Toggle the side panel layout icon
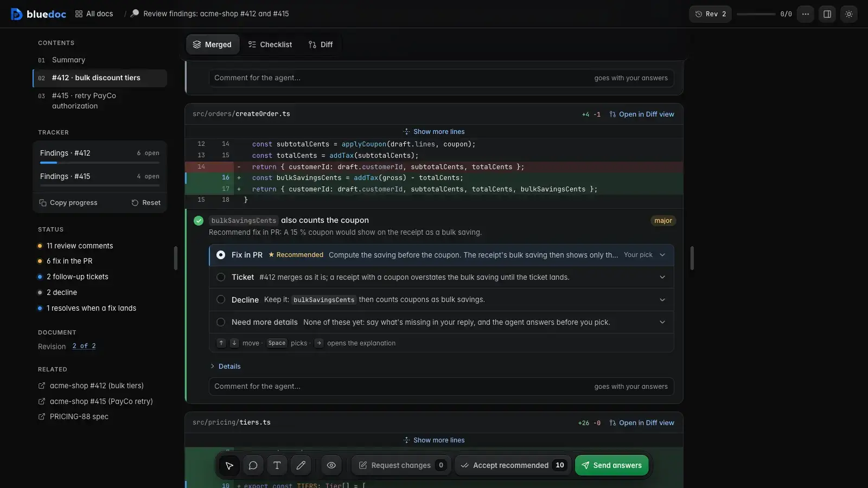The width and height of the screenshot is (868, 488). pyautogui.click(x=827, y=14)
